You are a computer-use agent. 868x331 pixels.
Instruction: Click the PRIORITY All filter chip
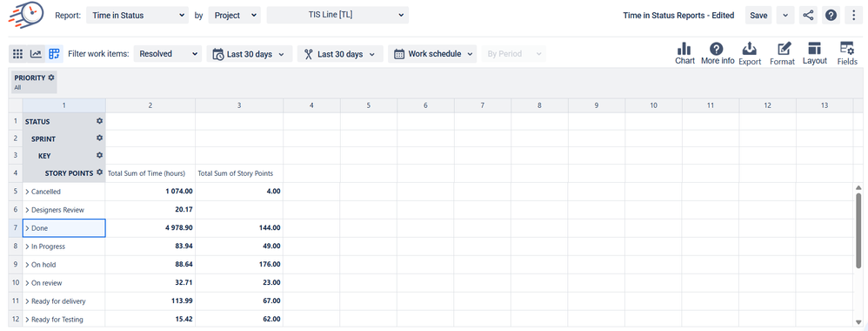(34, 82)
